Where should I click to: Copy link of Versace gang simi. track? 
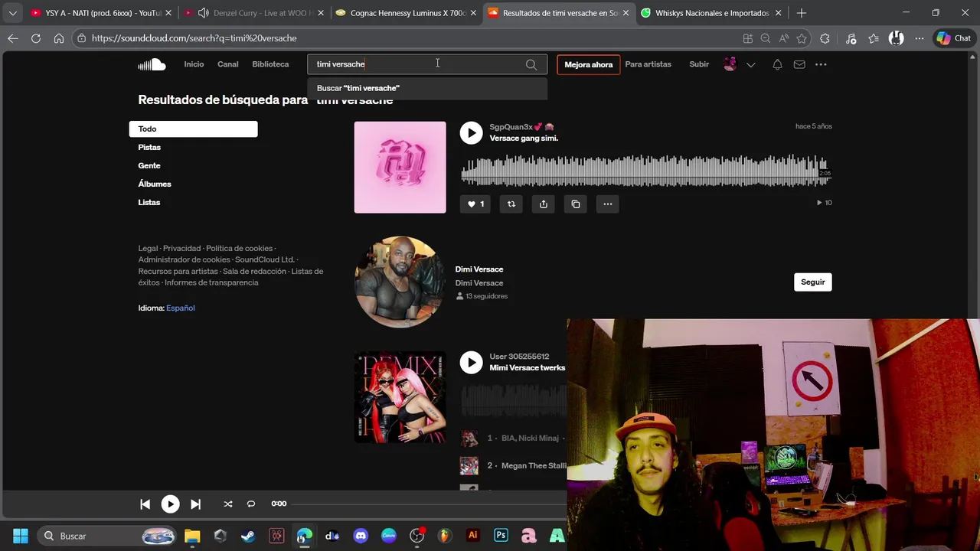point(576,204)
